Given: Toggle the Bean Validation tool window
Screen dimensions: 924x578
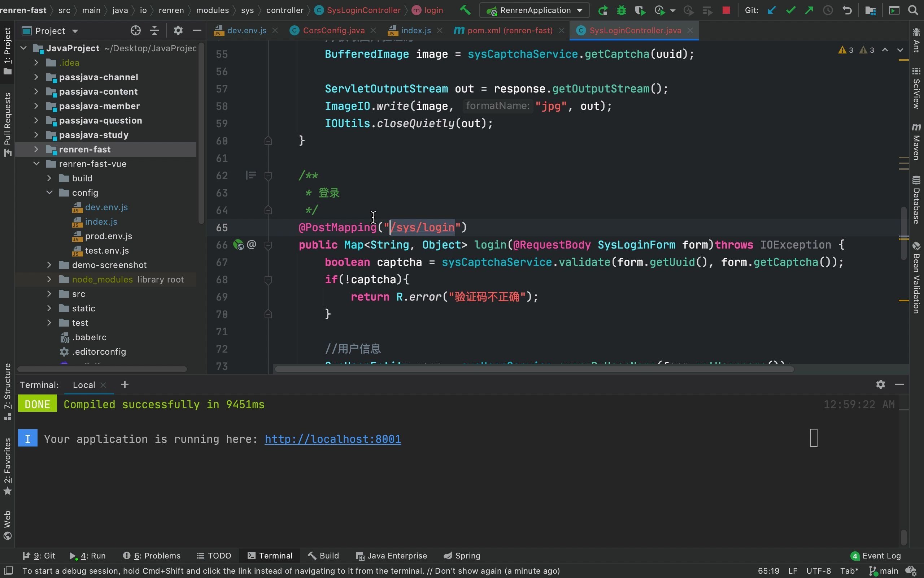Looking at the screenshot, I should [916, 278].
